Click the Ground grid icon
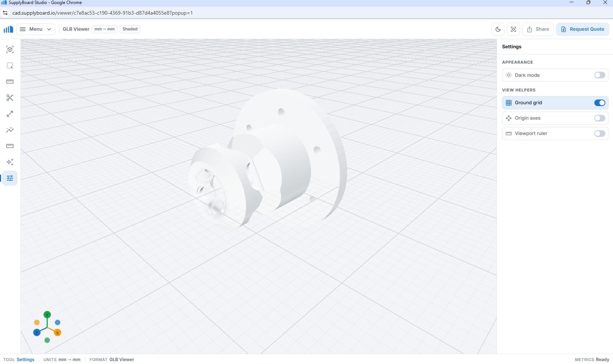Screen dimensions: 613x364 coord(508,103)
